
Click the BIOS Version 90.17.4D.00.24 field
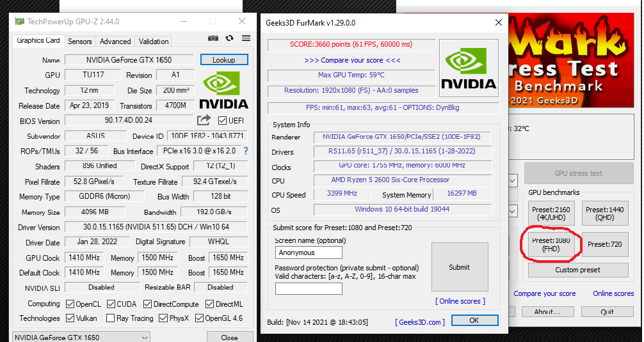(x=129, y=120)
